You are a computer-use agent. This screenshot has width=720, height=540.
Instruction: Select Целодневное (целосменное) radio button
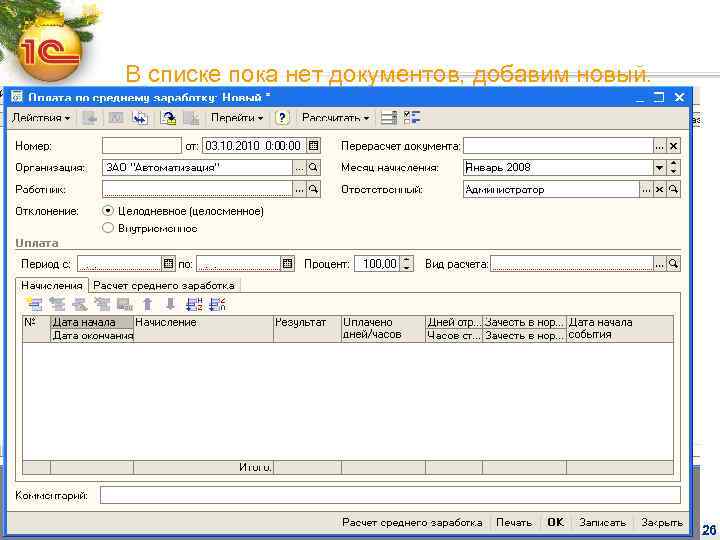pos(108,211)
